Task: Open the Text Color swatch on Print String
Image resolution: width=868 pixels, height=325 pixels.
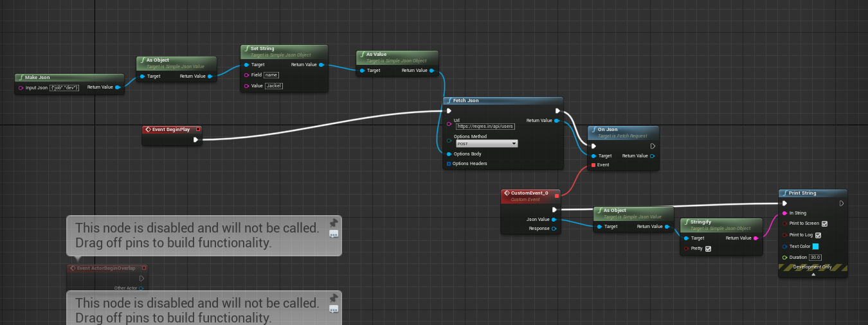Action: coord(815,246)
